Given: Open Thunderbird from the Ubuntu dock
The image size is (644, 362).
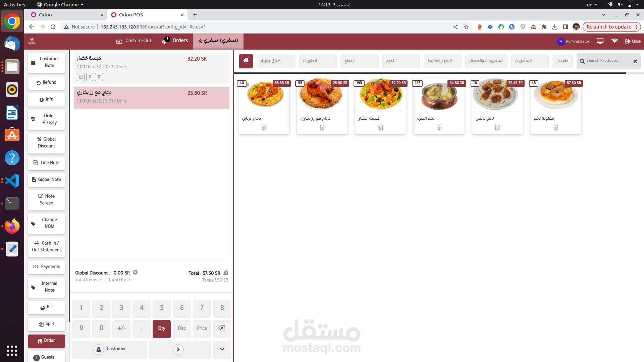Looking at the screenshot, I should [12, 44].
